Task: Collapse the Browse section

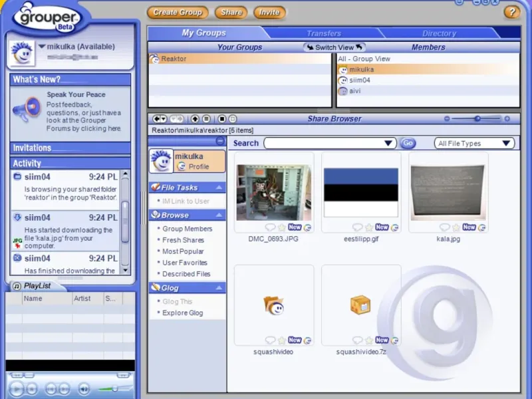Action: point(219,215)
